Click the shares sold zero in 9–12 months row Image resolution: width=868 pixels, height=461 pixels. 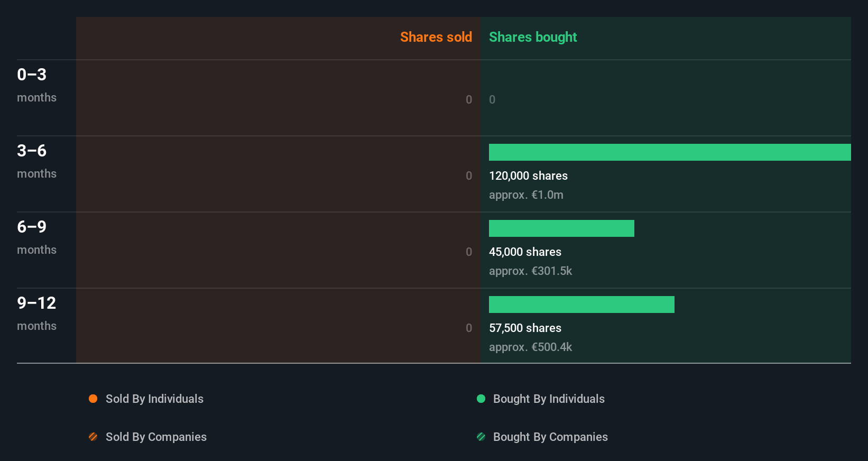coord(469,328)
